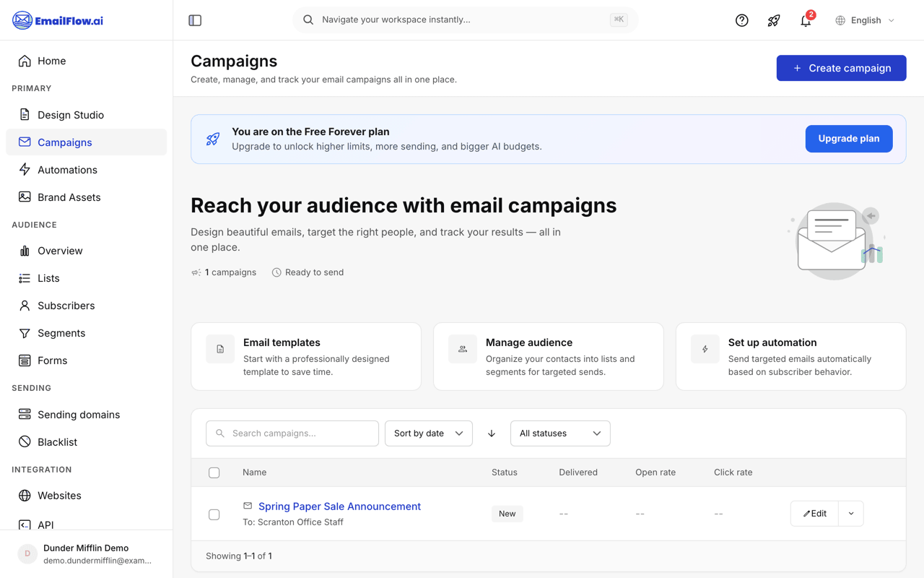Click the 1 campaigns count text

point(230,272)
